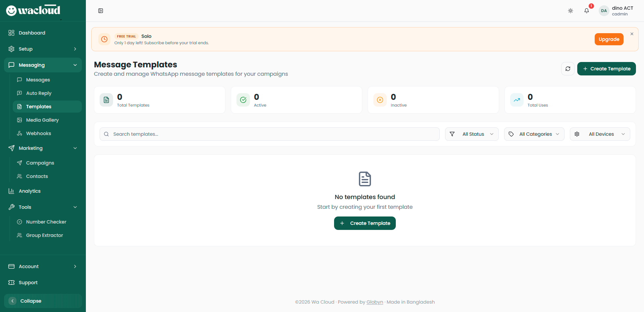Image resolution: width=644 pixels, height=312 pixels.
Task: Click the refresh templates icon button
Action: [x=568, y=69]
